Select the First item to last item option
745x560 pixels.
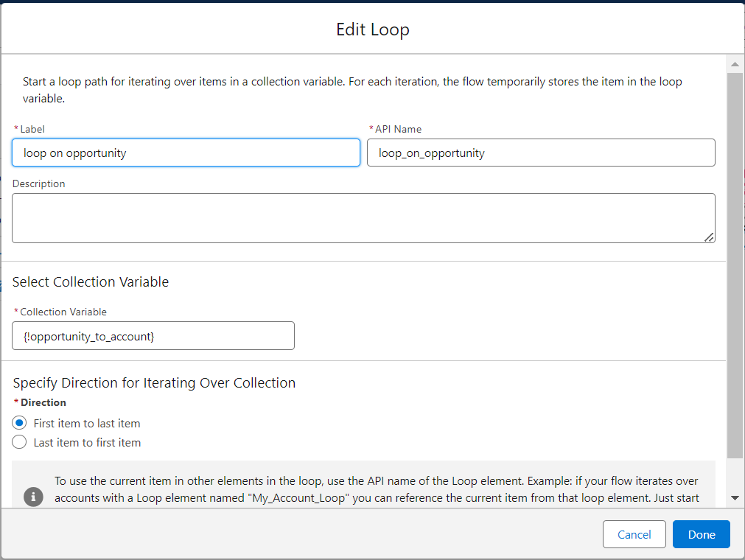[x=20, y=423]
